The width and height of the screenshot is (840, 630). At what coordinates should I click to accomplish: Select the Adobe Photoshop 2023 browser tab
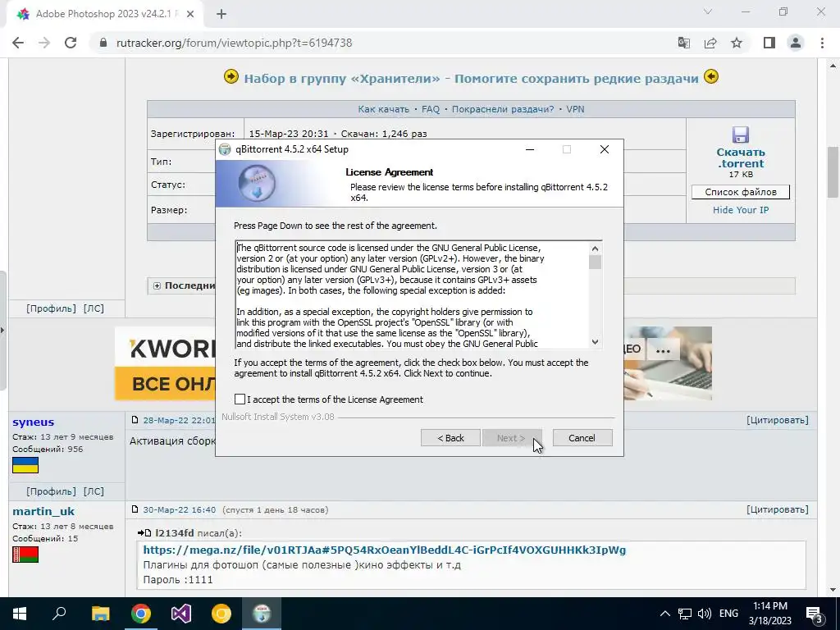click(x=104, y=15)
